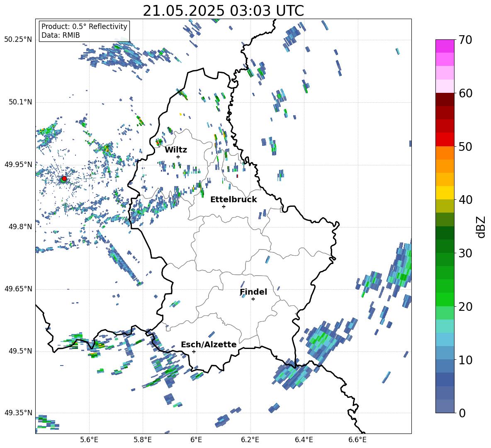Click the 40 tick on the colorbar
The width and height of the screenshot is (491, 448).
[465, 200]
